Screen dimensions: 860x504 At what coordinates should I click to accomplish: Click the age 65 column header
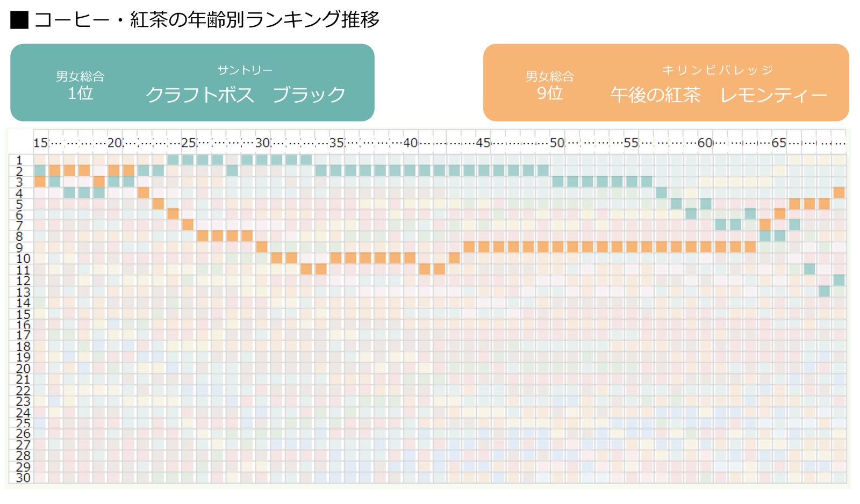pyautogui.click(x=779, y=143)
